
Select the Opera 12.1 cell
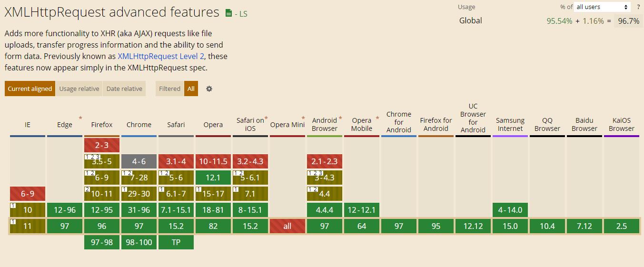pos(213,178)
